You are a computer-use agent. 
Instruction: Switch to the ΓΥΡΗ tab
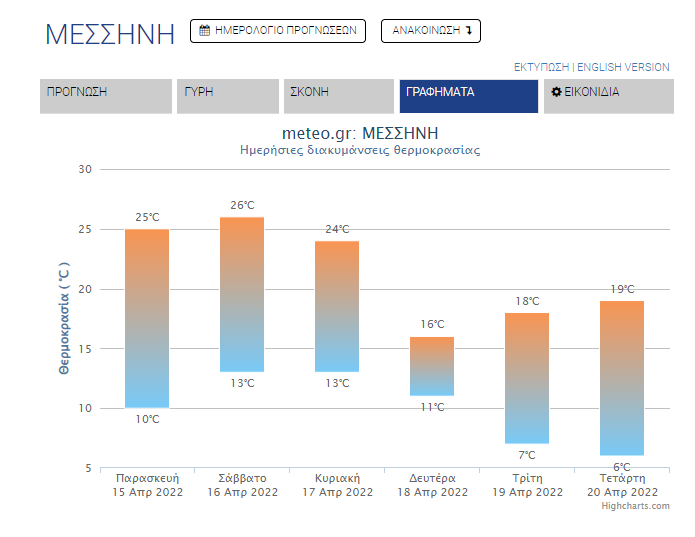[228, 96]
